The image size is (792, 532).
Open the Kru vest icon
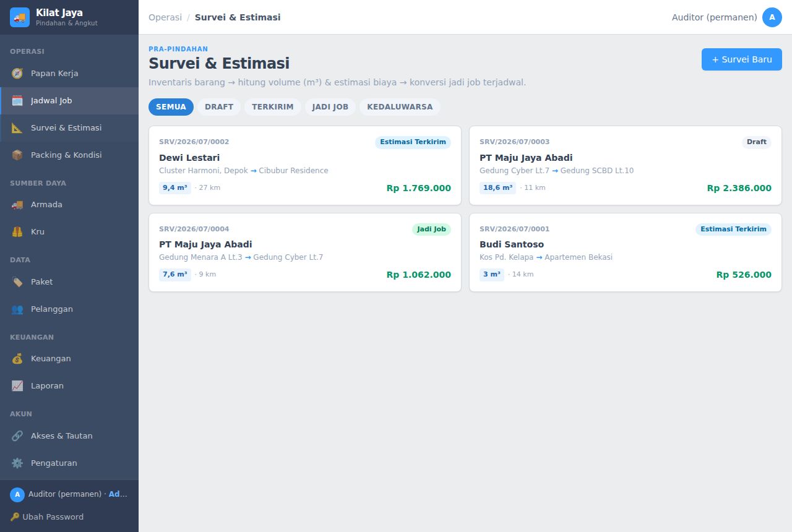pyautogui.click(x=17, y=232)
